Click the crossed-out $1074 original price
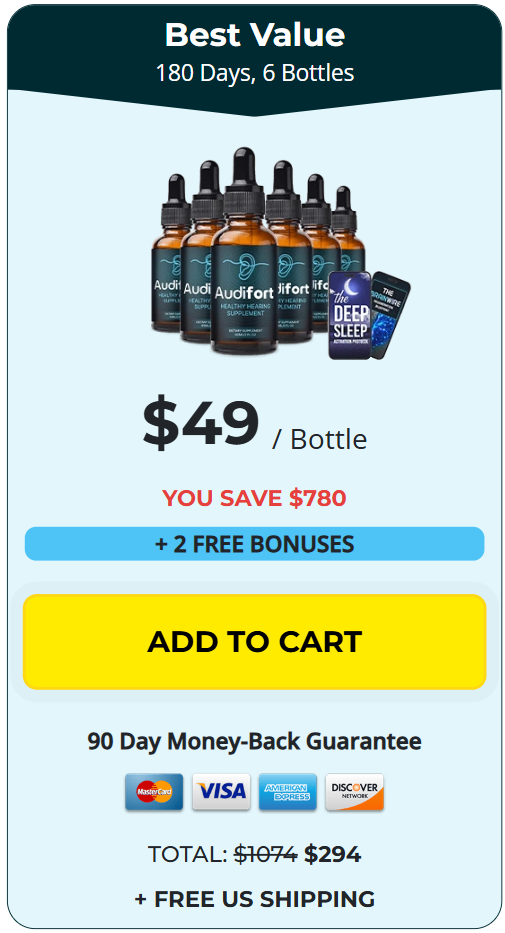 265,854
